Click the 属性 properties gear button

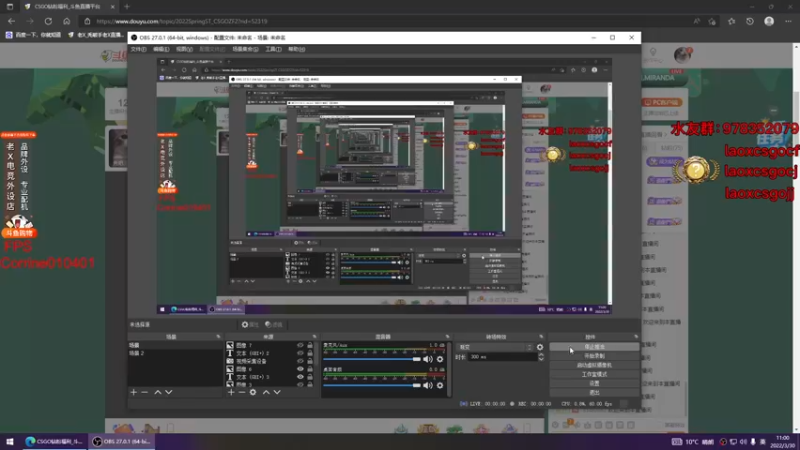(250, 324)
